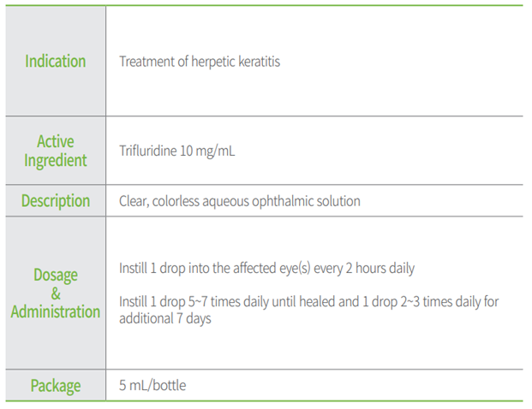Click the 'every 2 hours daily' instruction line
The image size is (532, 409).
pos(363,269)
